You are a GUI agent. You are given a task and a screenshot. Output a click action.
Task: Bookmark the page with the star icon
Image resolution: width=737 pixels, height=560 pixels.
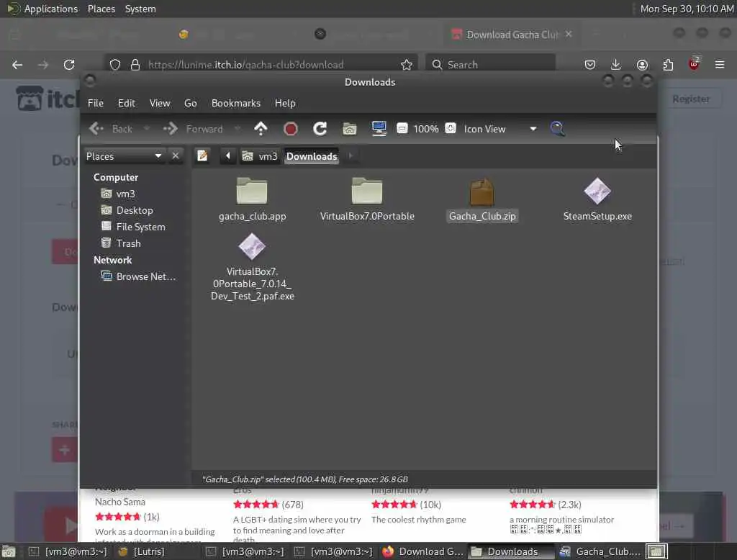(407, 65)
